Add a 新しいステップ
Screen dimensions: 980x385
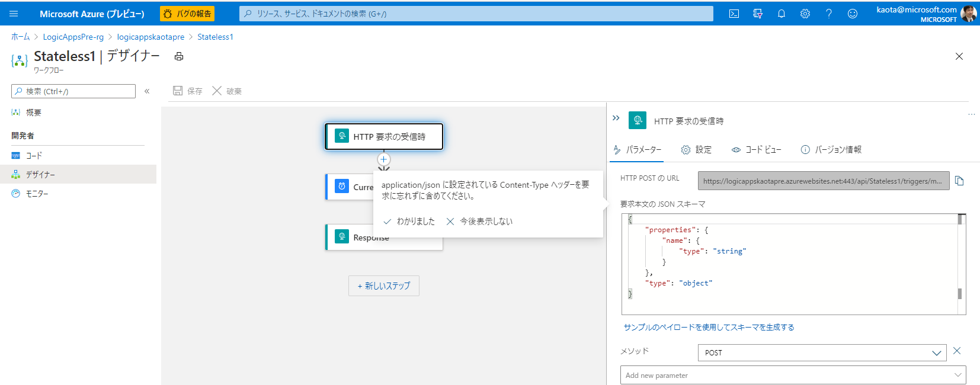[x=384, y=285]
